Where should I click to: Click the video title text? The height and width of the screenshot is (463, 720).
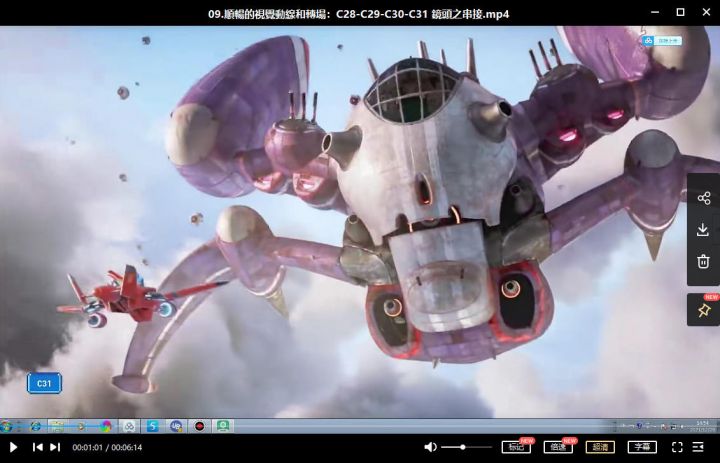(x=359, y=14)
